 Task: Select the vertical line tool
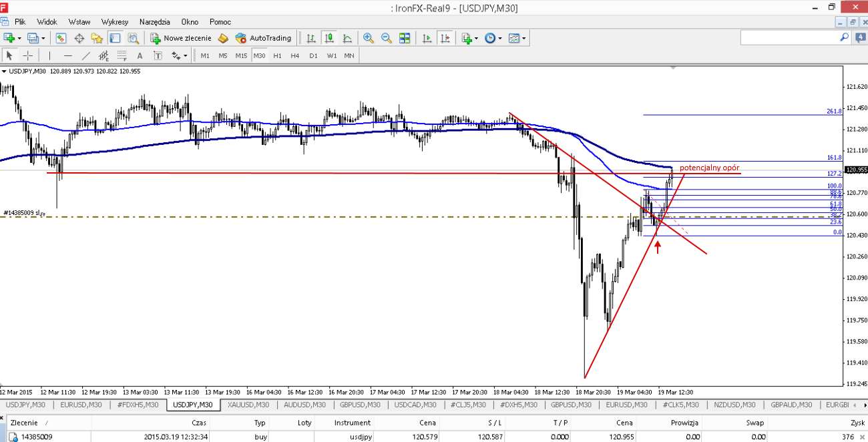49,55
